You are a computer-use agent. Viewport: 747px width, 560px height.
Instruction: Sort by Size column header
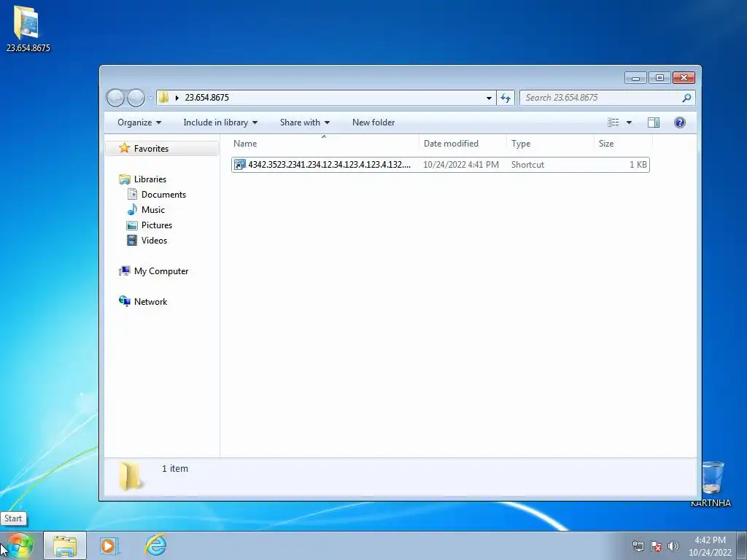(x=623, y=144)
